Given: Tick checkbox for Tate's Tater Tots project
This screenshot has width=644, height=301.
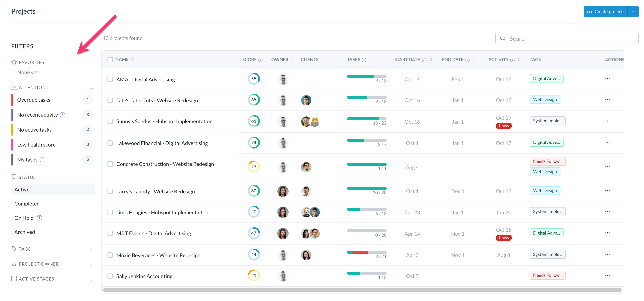Looking at the screenshot, I should 110,100.
